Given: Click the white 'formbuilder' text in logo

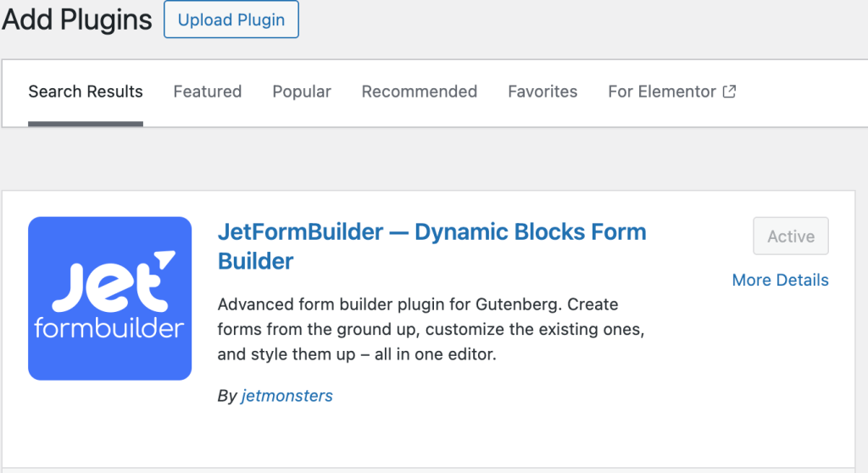Looking at the screenshot, I should pos(109,328).
